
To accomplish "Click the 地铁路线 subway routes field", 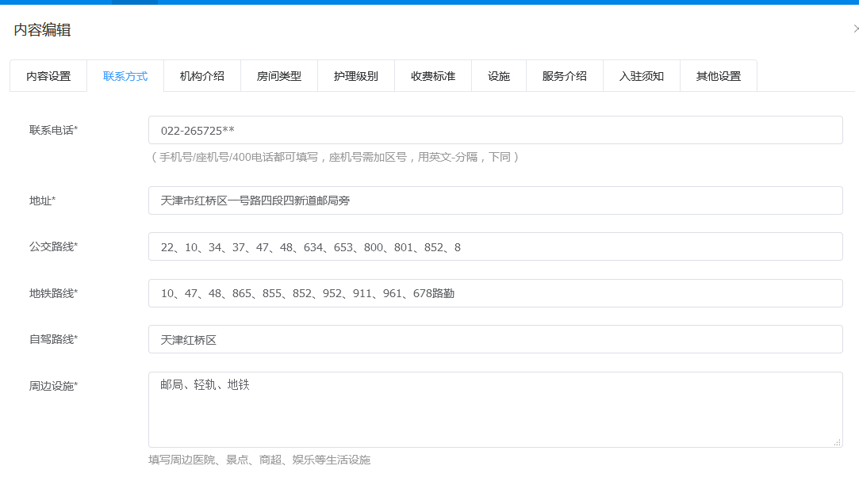I will [496, 293].
